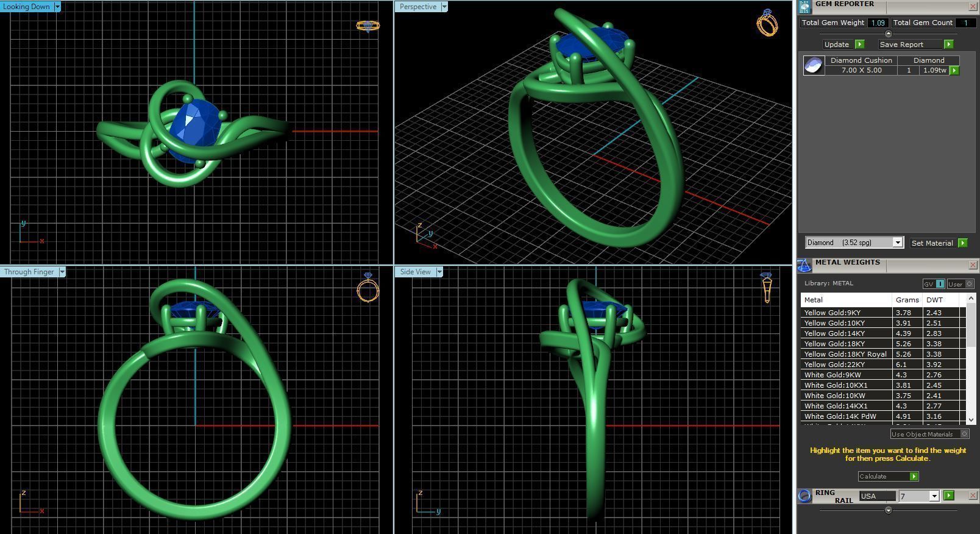Open the ring size 7 dropdown
Viewport: 980px width, 534px height.
pos(934,496)
